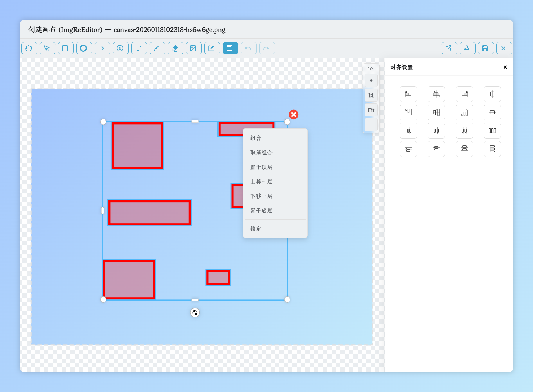Click the wide red rectangle on canvas

coord(150,213)
